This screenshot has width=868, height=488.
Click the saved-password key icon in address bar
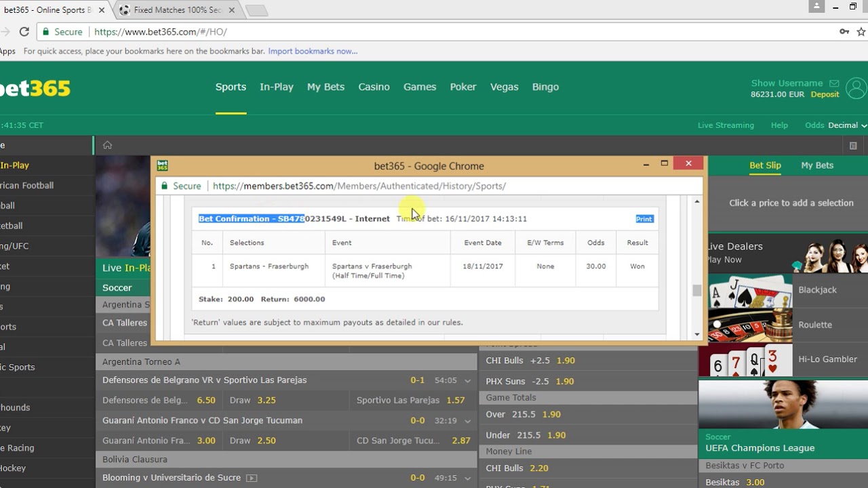[x=844, y=32]
